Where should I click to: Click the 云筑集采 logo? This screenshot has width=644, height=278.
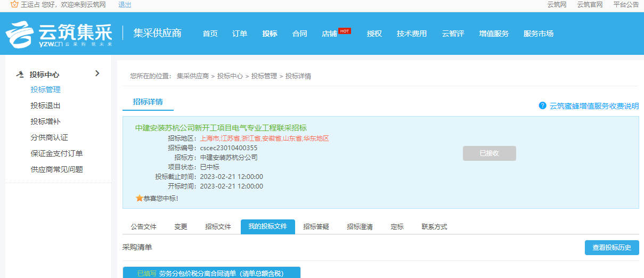pos(59,34)
